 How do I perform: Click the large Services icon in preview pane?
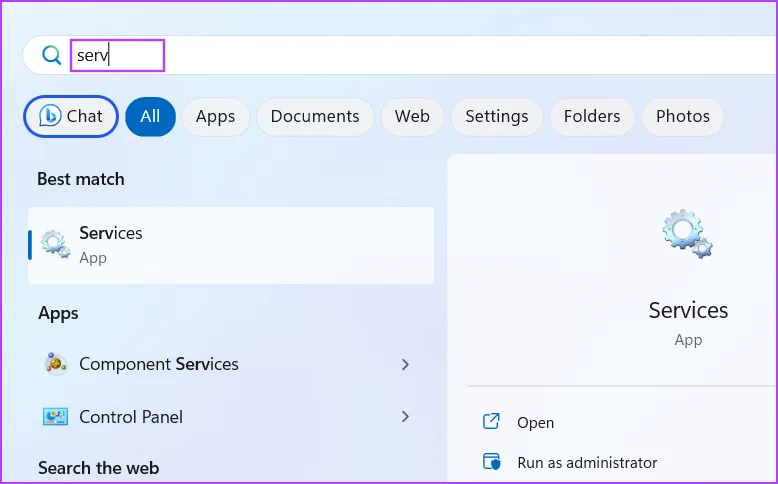[x=687, y=233]
